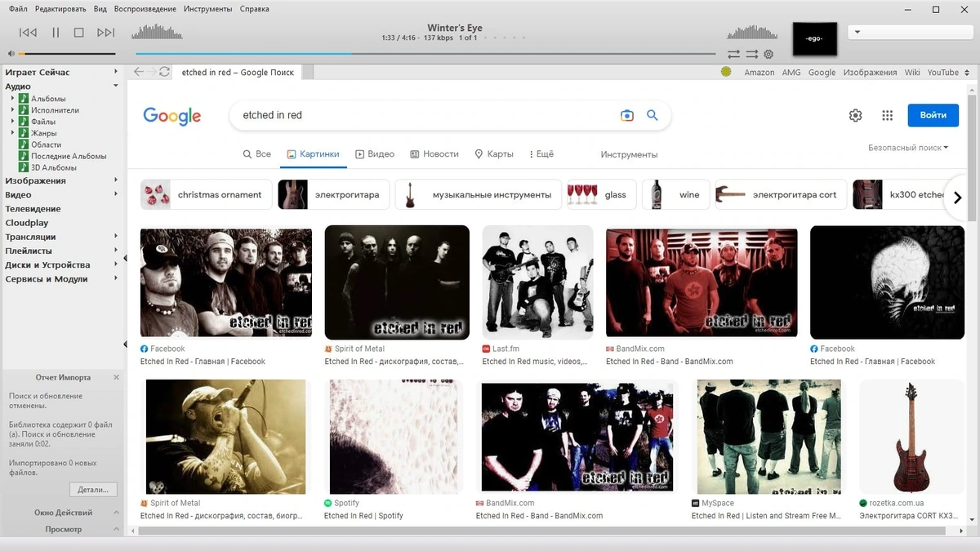Open the Вид menu

(x=100, y=9)
